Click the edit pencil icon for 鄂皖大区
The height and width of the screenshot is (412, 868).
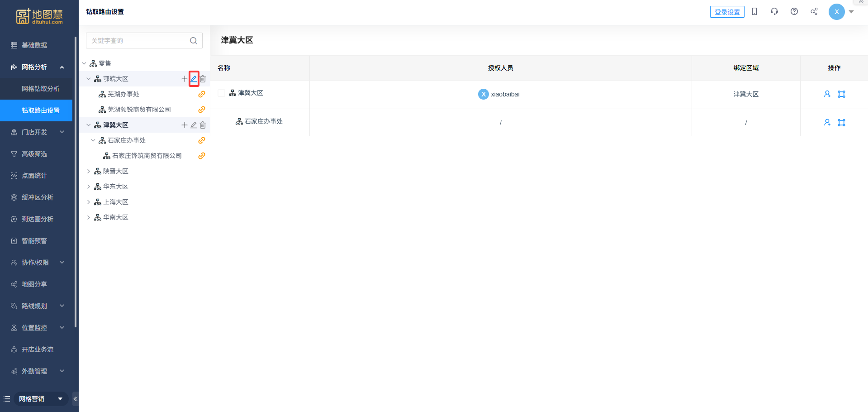194,79
